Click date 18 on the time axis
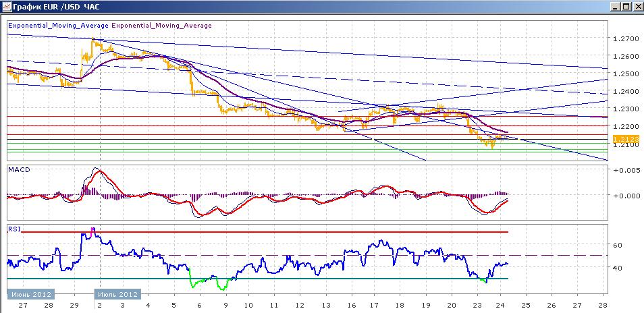The width and height of the screenshot is (644, 313). (401, 306)
